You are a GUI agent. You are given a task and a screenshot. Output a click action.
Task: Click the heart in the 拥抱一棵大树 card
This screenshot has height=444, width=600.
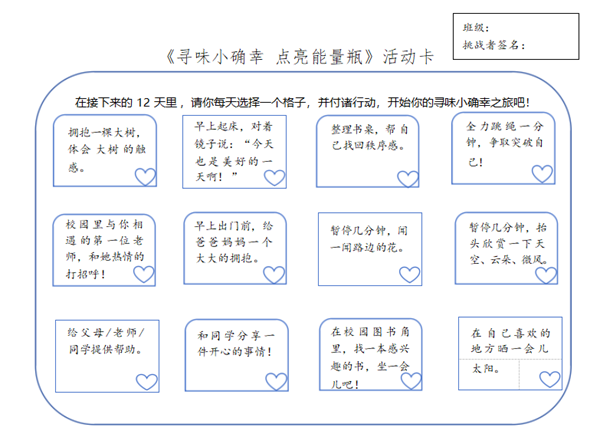[x=145, y=177]
